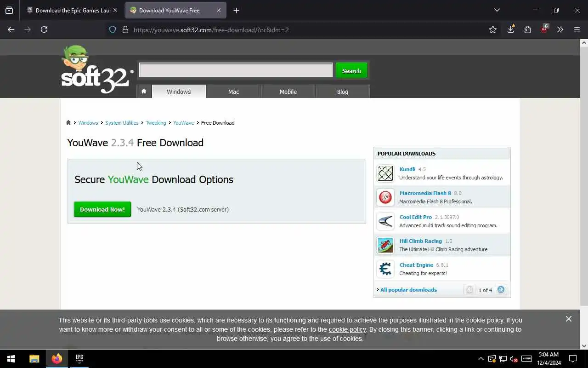Viewport: 588px width, 368px height.
Task: Click the Macromedia Flash 8 icon
Action: 385,197
